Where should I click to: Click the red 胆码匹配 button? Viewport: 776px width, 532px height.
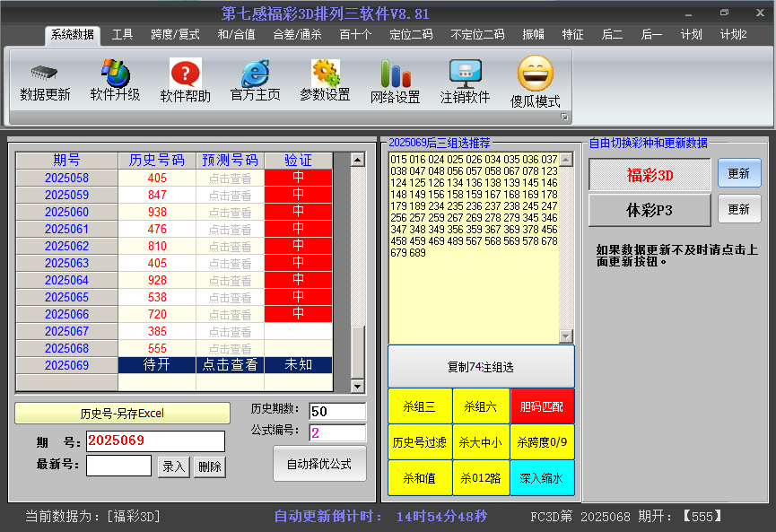(x=542, y=406)
